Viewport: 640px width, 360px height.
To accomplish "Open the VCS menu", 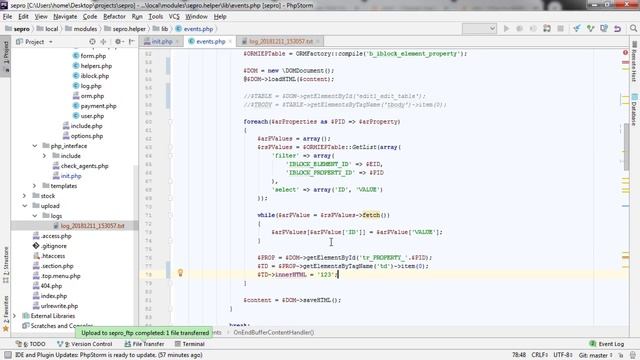I will (x=174, y=16).
